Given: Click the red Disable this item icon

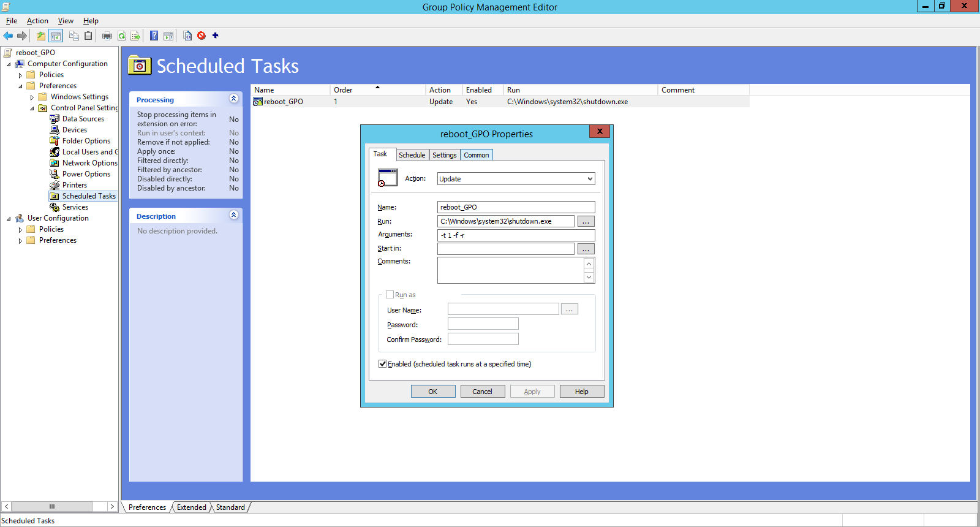Looking at the screenshot, I should click(x=202, y=36).
